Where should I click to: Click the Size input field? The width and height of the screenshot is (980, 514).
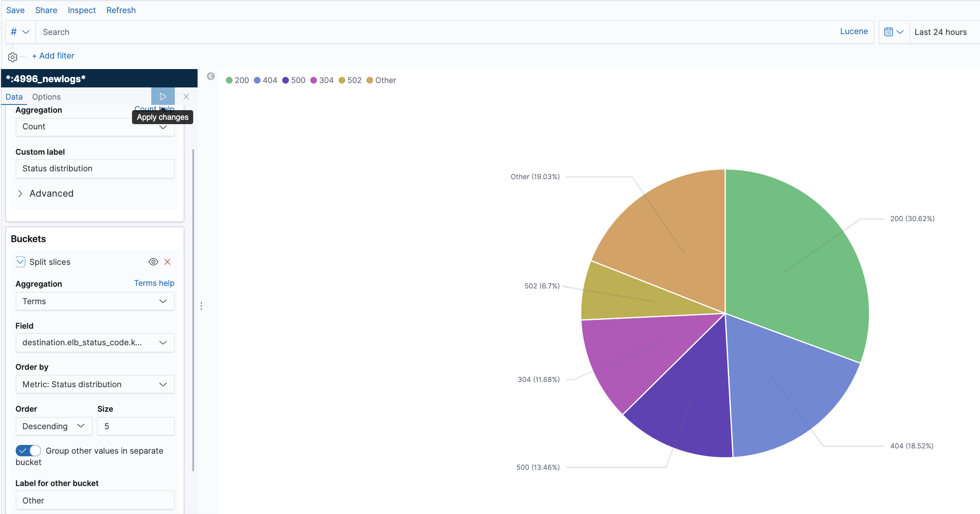pyautogui.click(x=136, y=426)
